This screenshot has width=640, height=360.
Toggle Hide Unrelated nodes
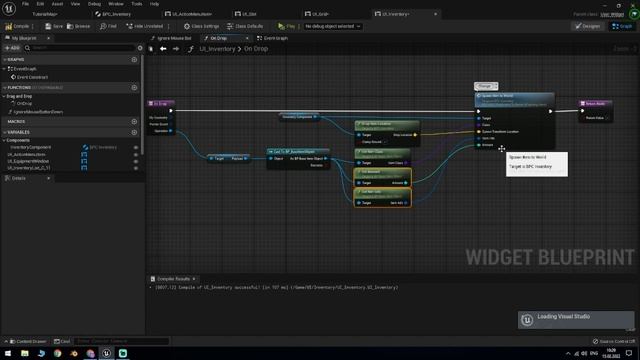[x=144, y=26]
